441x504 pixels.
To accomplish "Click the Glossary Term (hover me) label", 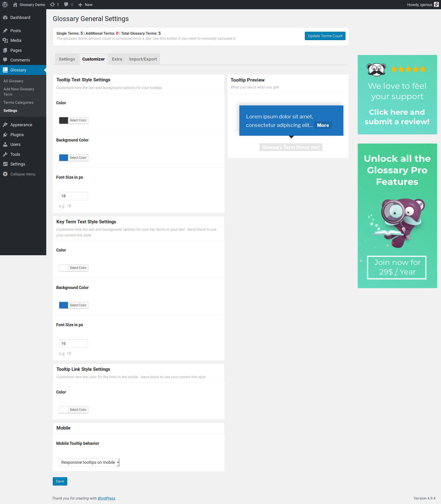I will click(291, 147).
